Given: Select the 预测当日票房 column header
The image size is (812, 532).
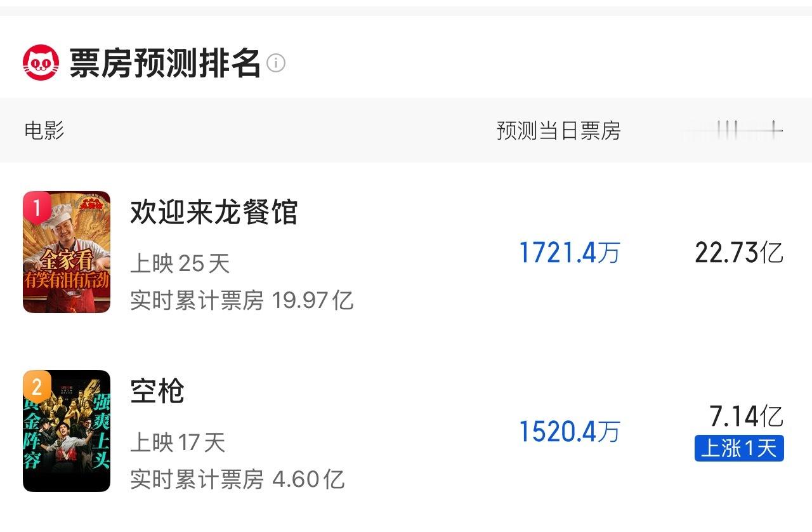Looking at the screenshot, I should (x=559, y=131).
